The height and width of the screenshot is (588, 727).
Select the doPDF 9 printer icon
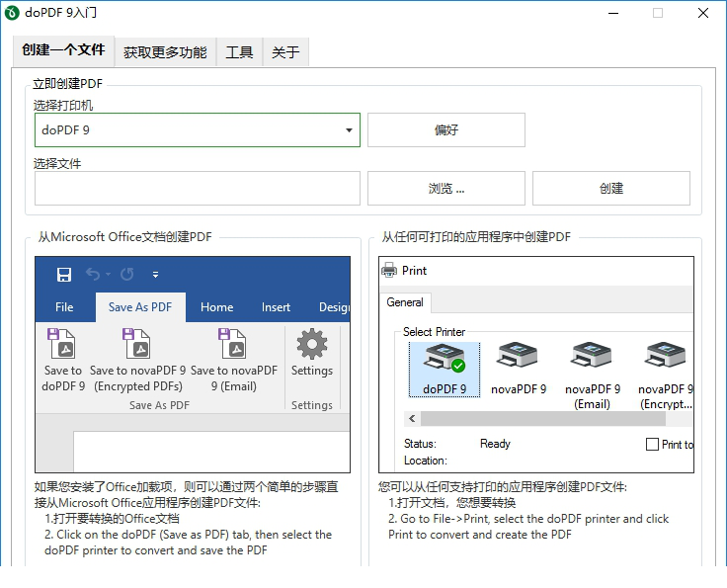(x=444, y=359)
